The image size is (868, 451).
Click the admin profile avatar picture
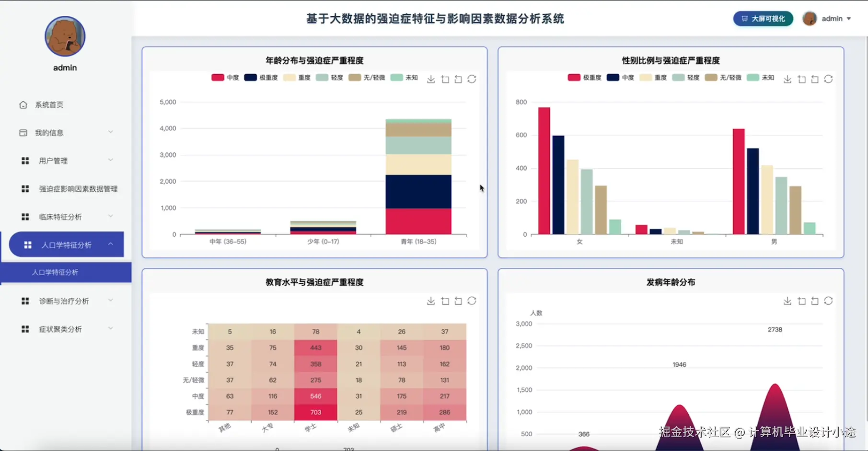pyautogui.click(x=810, y=19)
